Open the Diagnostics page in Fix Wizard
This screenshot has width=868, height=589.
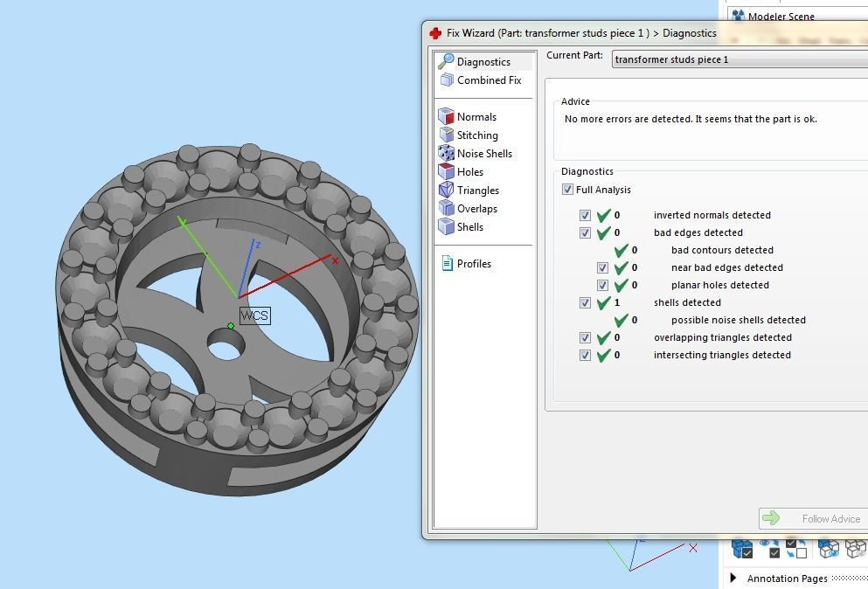click(483, 61)
